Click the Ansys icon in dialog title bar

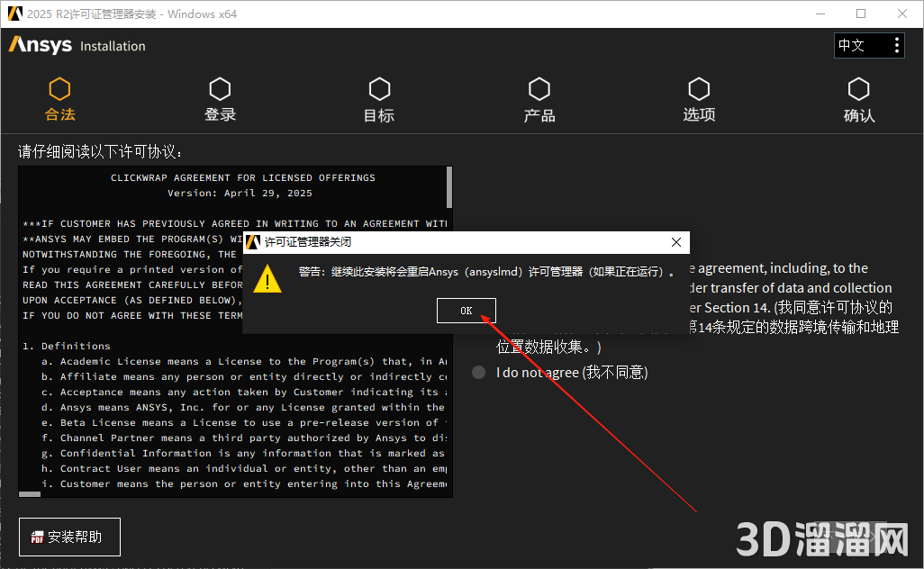point(254,242)
